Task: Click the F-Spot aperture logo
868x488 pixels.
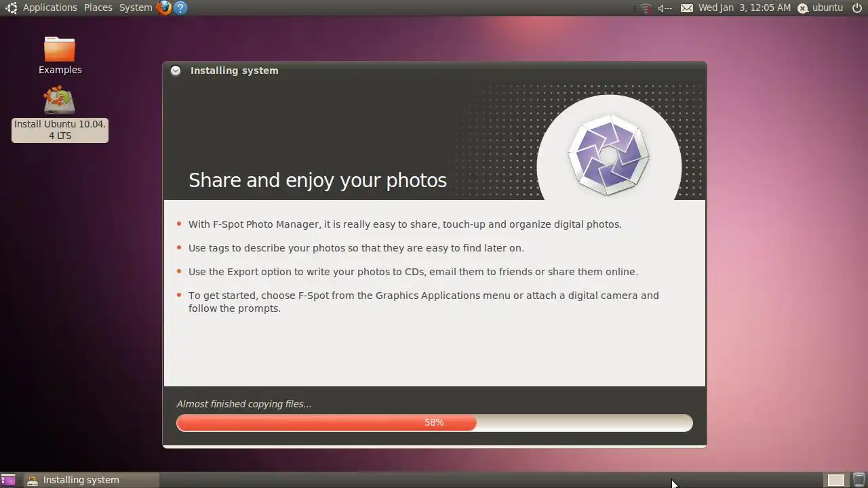Action: tap(608, 155)
